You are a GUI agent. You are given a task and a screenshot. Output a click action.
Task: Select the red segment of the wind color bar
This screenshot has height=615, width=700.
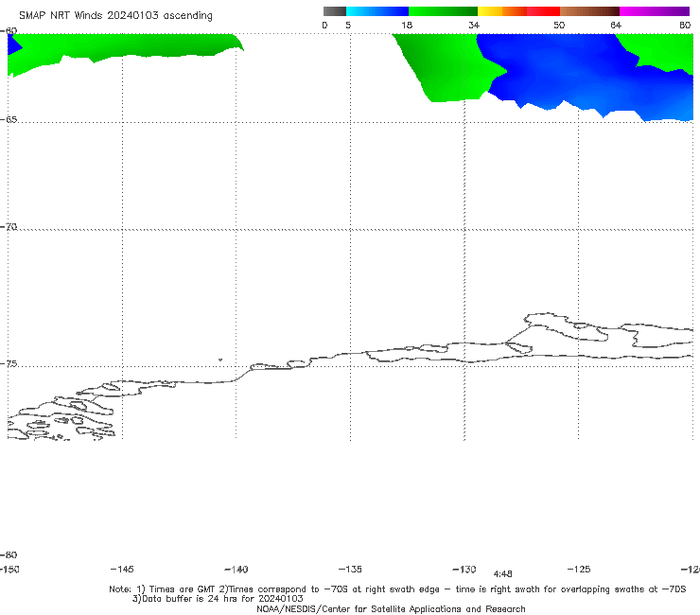543,11
